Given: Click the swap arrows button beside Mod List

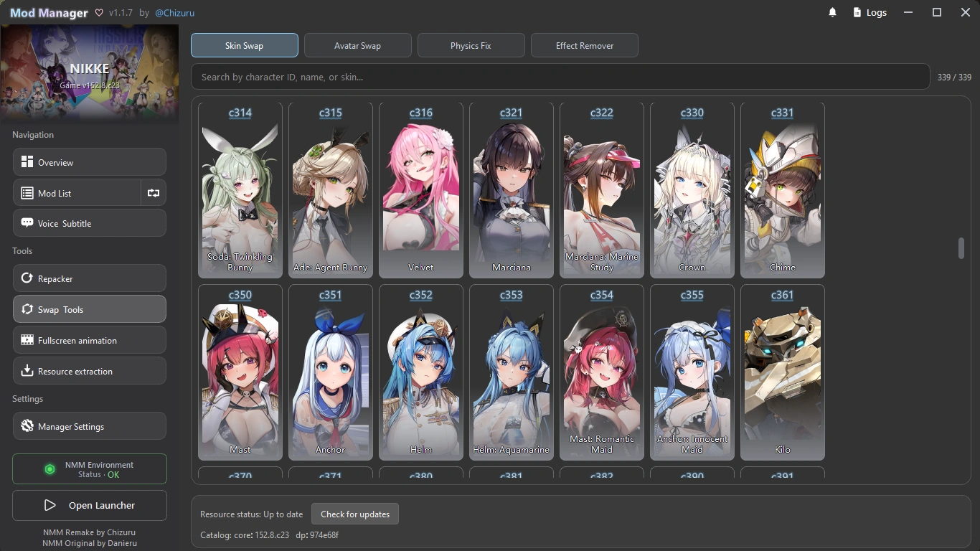Looking at the screenshot, I should [154, 193].
